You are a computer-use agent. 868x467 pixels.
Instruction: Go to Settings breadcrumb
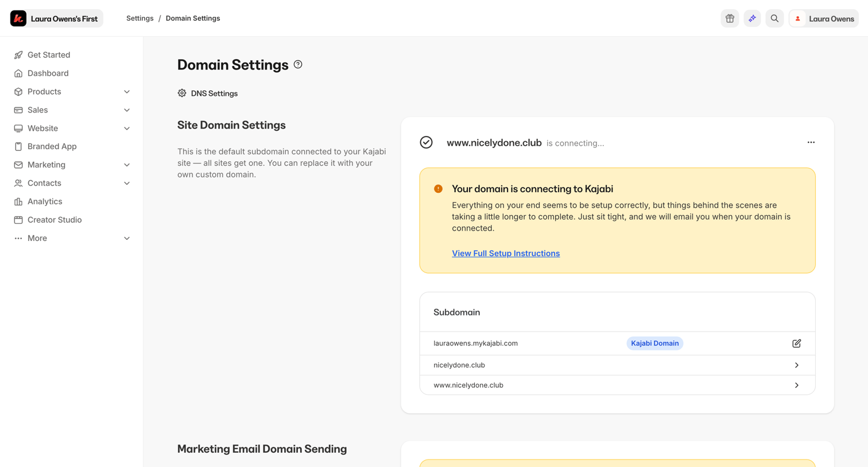click(x=140, y=18)
